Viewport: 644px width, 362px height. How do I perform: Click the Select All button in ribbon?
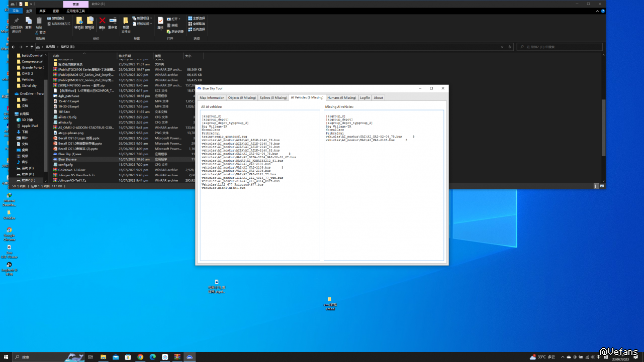(x=197, y=18)
